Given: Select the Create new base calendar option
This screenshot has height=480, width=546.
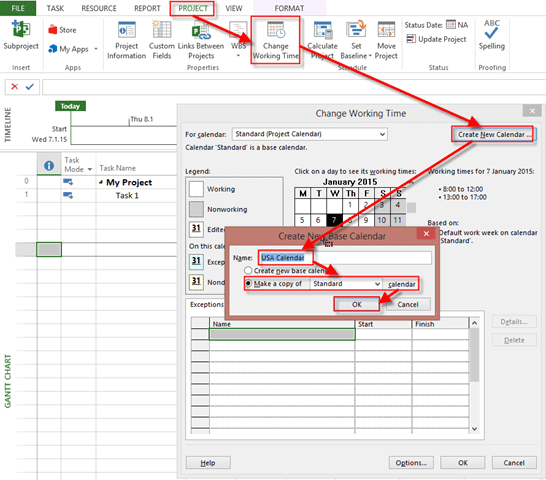Looking at the screenshot, I should [248, 270].
